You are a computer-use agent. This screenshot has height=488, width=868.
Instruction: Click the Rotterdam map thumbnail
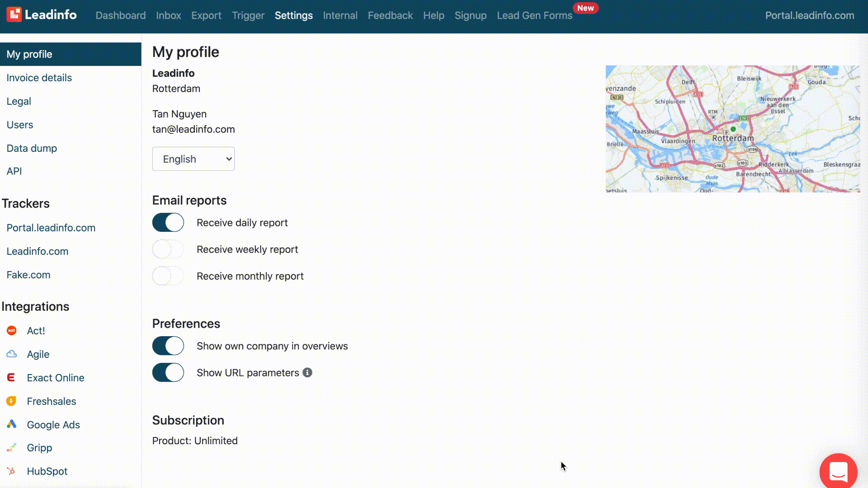[733, 129]
